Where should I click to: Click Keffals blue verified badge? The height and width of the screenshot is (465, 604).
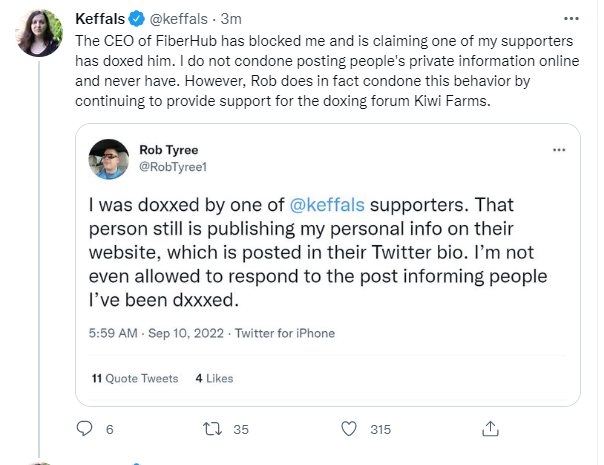(137, 18)
